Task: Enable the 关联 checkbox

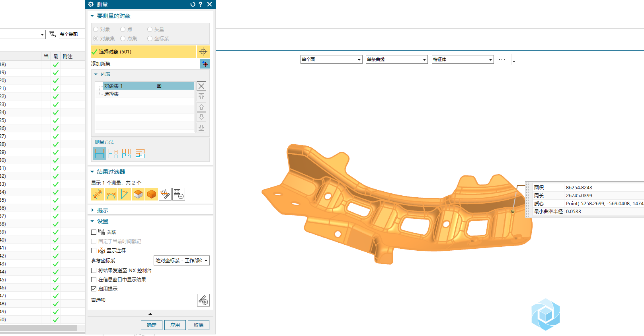Action: (x=94, y=232)
